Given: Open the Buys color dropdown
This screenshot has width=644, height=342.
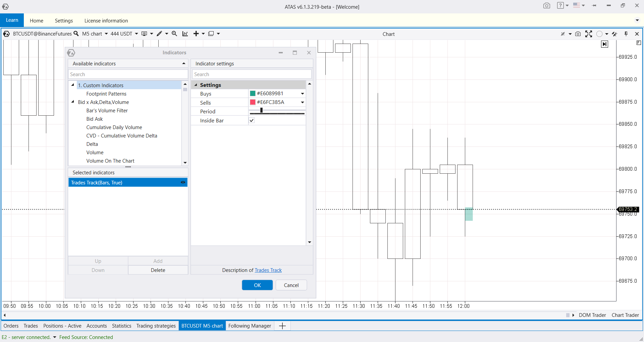Looking at the screenshot, I should tap(302, 94).
